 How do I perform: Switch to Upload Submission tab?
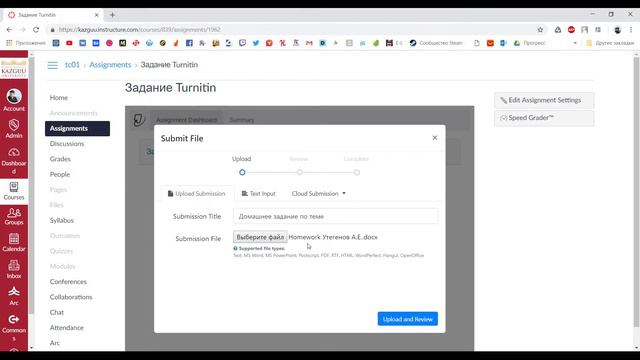click(x=197, y=193)
